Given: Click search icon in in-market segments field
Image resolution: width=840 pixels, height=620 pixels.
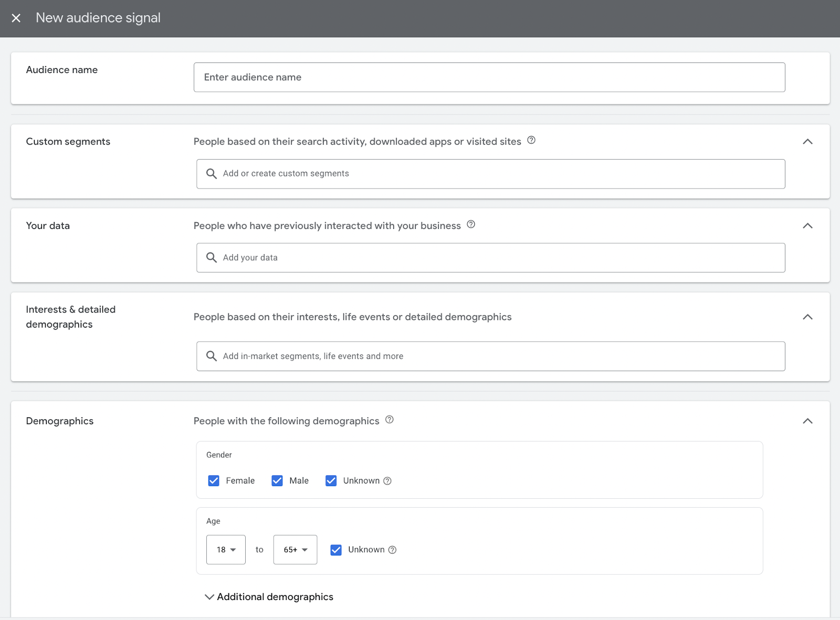Looking at the screenshot, I should pyautogui.click(x=212, y=356).
